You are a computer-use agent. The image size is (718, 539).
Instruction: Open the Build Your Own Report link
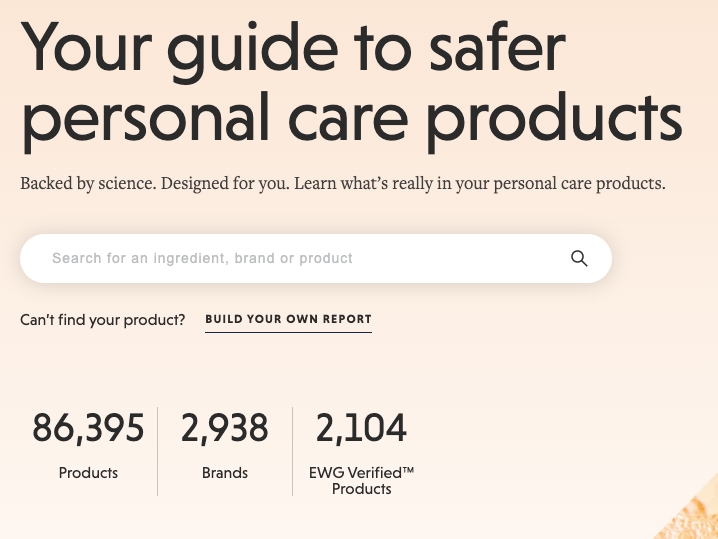288,319
